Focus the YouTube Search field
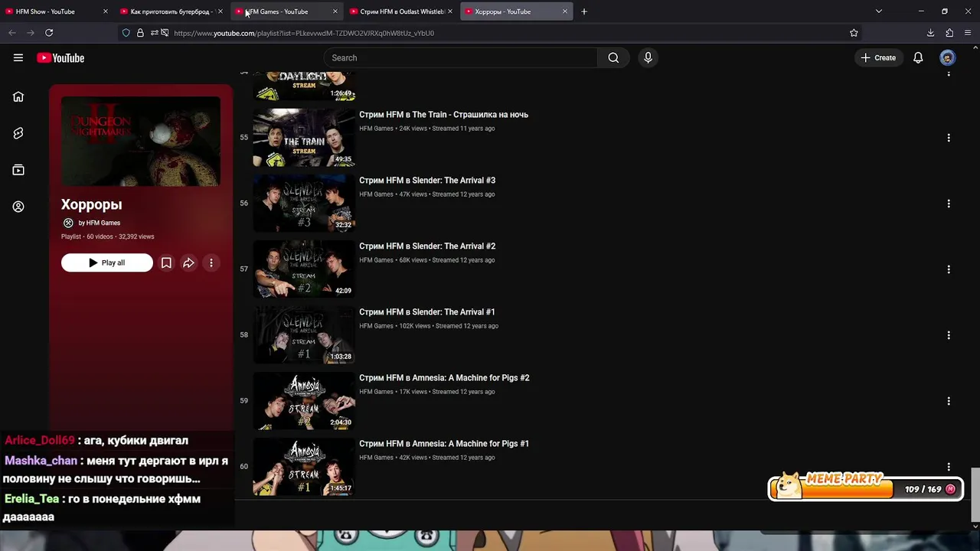 click(x=460, y=57)
